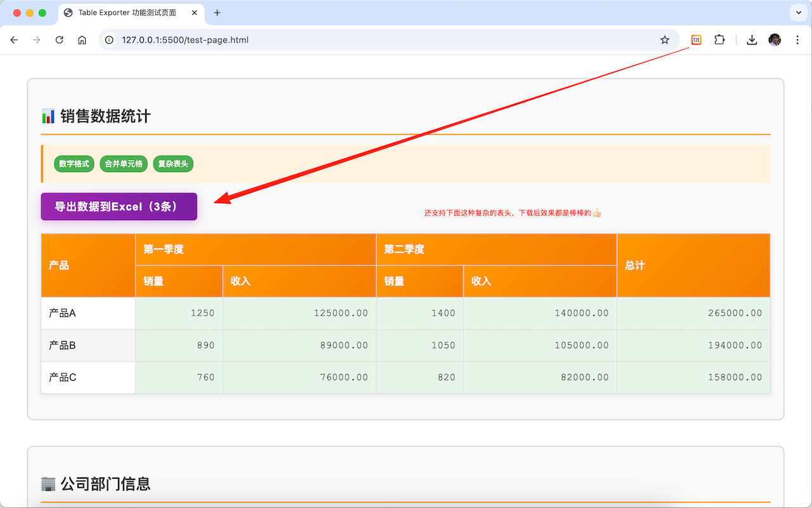Click the 数字格式 green tag

point(74,164)
